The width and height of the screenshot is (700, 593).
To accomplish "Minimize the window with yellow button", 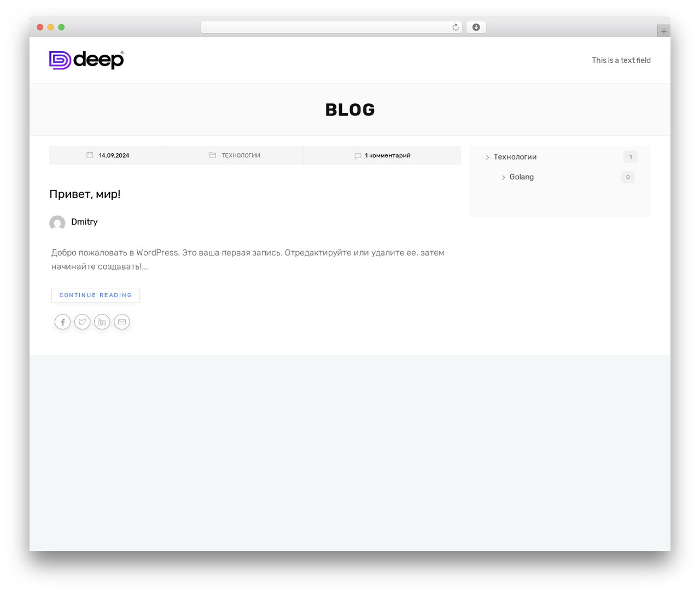I will click(x=51, y=27).
